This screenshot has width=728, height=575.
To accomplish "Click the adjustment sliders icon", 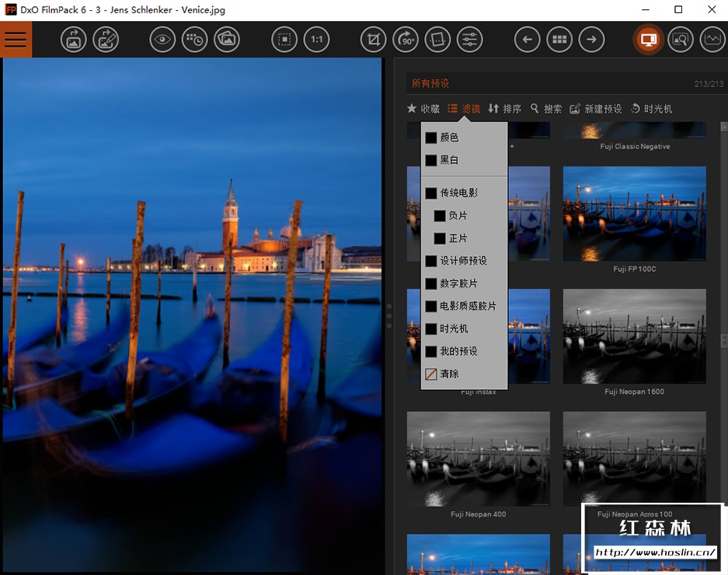I will pyautogui.click(x=469, y=40).
